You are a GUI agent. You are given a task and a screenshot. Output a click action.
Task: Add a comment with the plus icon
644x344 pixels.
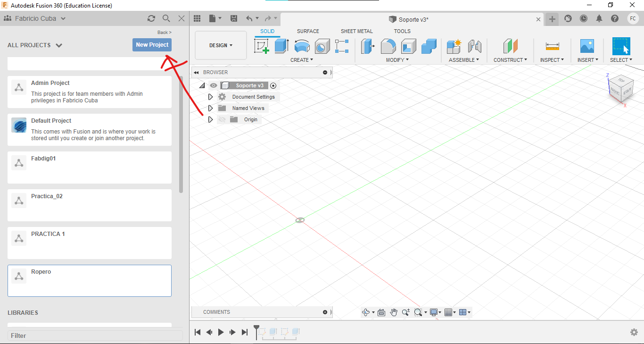[x=325, y=312]
